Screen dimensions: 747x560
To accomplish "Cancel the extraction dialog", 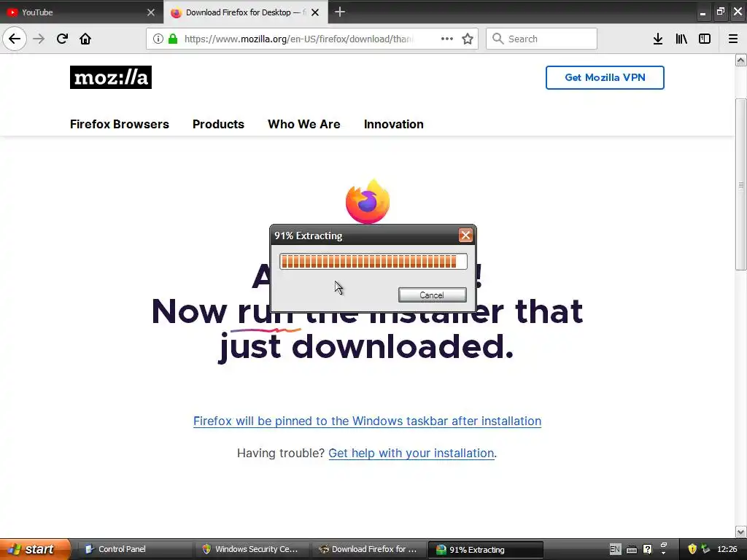I will [x=432, y=295].
